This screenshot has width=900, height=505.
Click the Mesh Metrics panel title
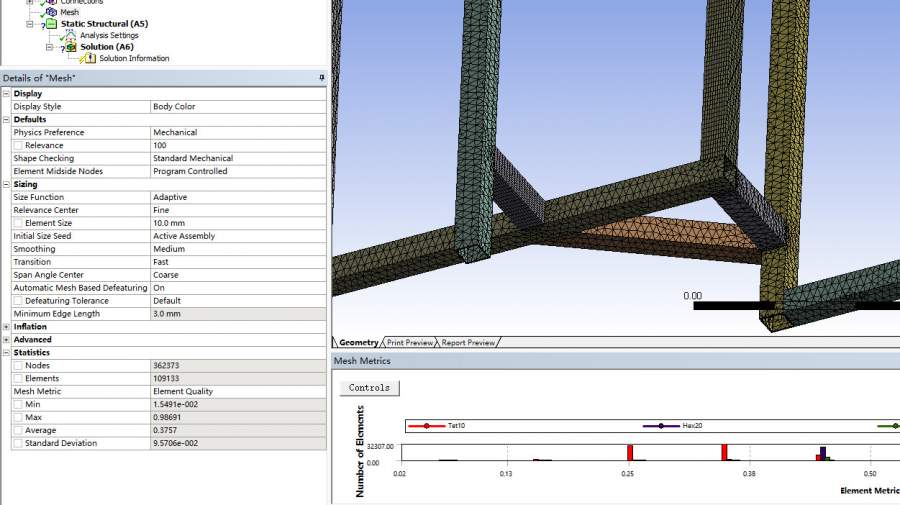[362, 361]
